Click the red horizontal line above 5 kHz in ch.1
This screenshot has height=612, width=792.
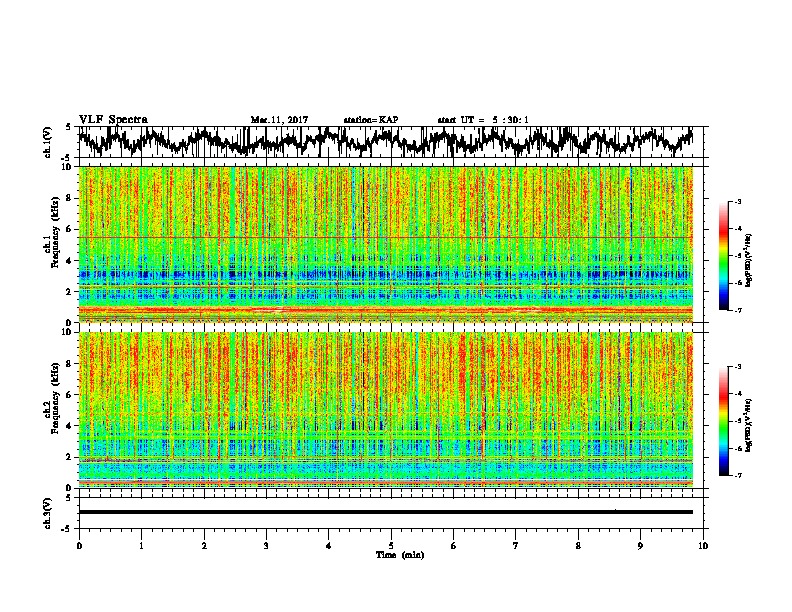click(x=385, y=237)
